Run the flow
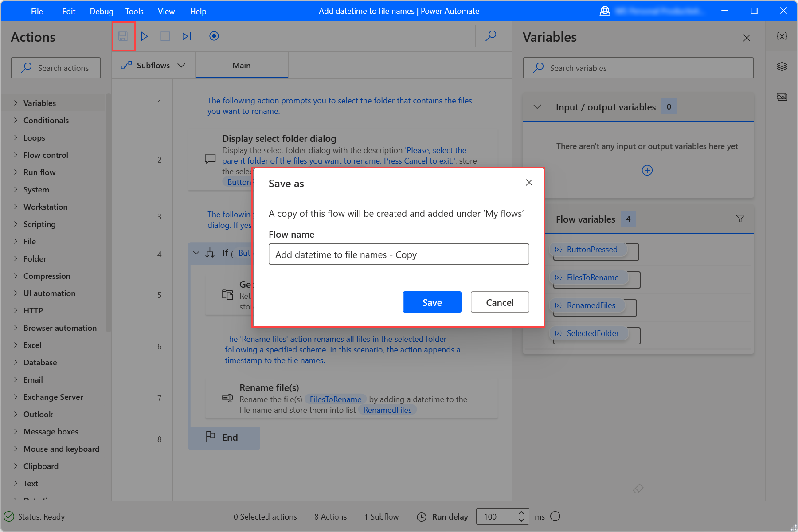Viewport: 798px width, 532px height. (144, 36)
